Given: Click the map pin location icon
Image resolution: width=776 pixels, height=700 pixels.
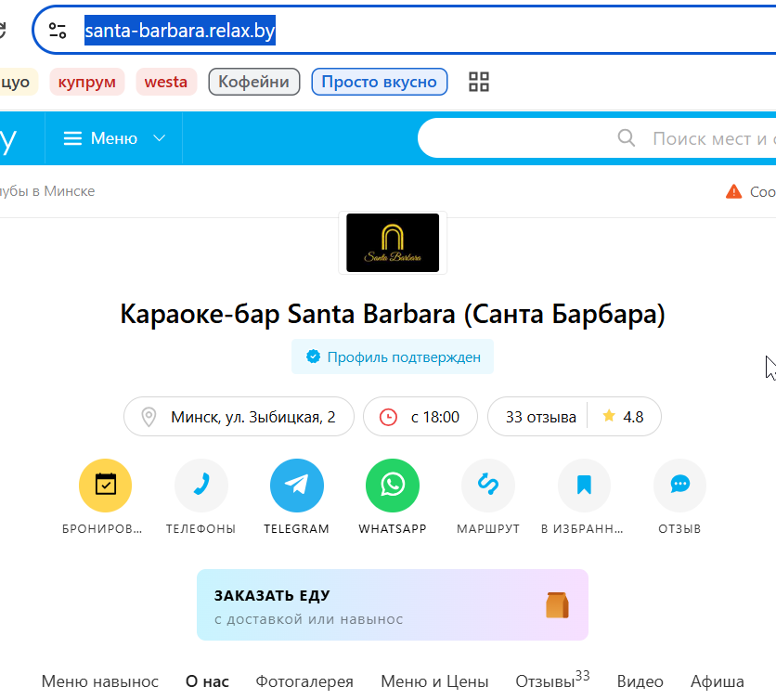Looking at the screenshot, I should coord(149,417).
